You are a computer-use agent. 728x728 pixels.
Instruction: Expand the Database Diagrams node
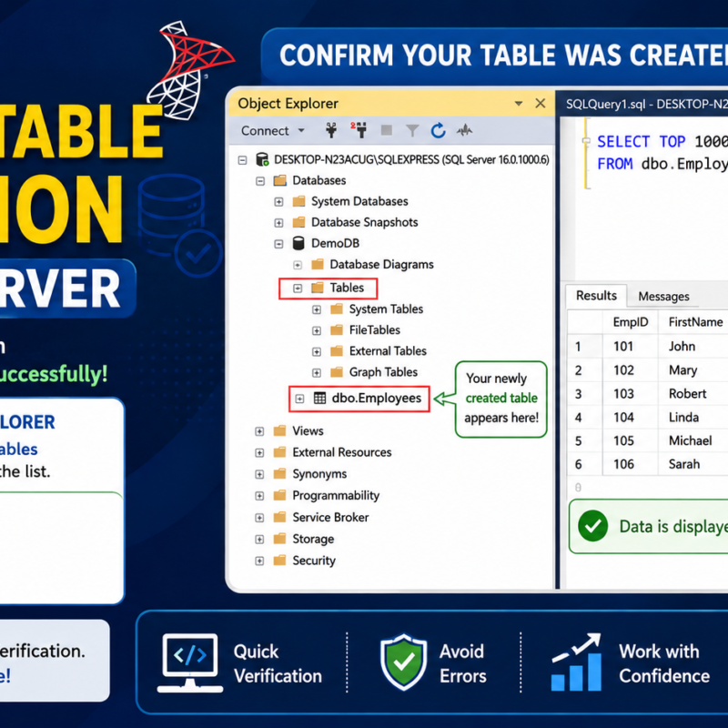click(x=298, y=265)
